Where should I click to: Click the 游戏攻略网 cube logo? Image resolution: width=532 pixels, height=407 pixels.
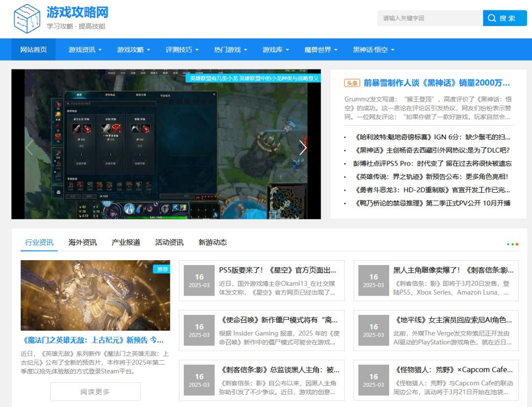27,18
